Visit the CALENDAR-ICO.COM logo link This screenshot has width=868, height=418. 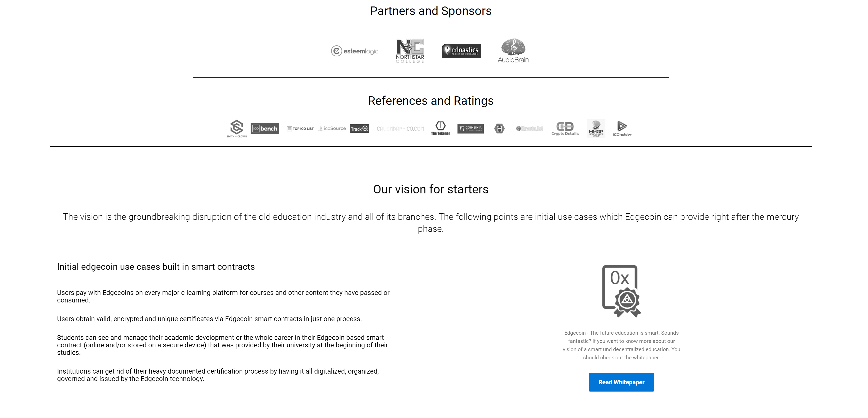pos(400,129)
